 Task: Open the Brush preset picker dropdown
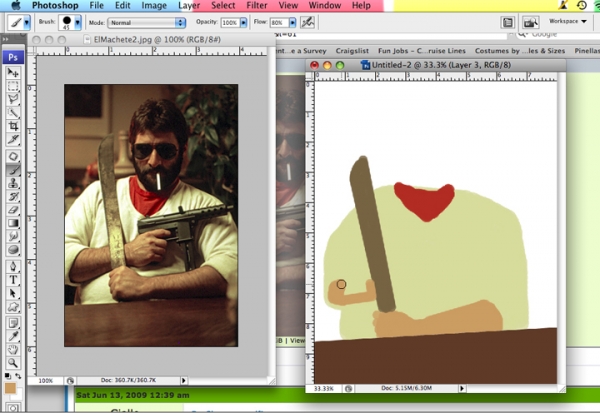[x=78, y=23]
